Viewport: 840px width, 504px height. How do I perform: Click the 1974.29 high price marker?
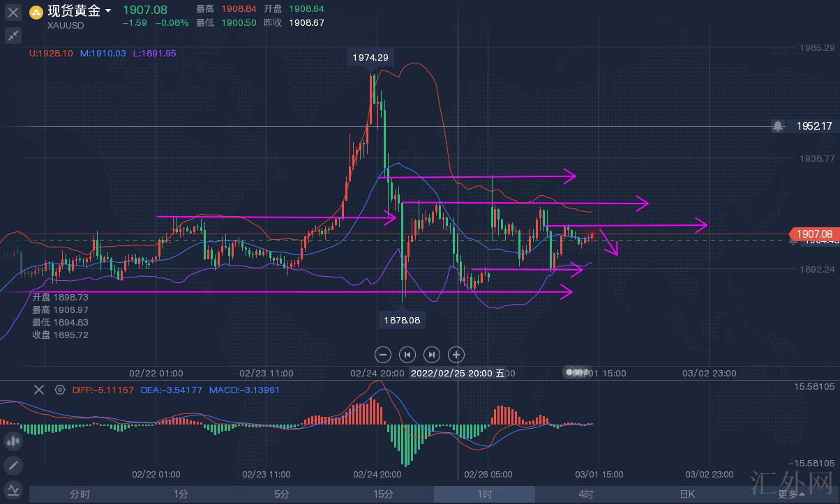[371, 58]
